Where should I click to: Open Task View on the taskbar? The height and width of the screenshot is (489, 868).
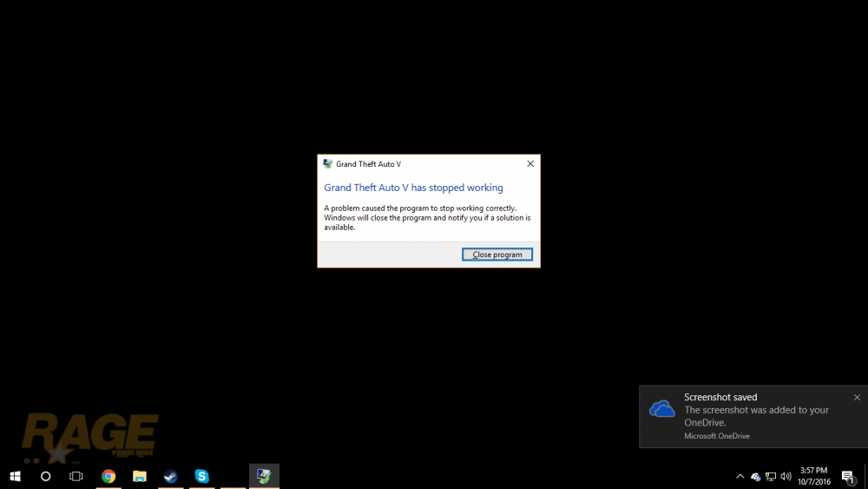76,476
